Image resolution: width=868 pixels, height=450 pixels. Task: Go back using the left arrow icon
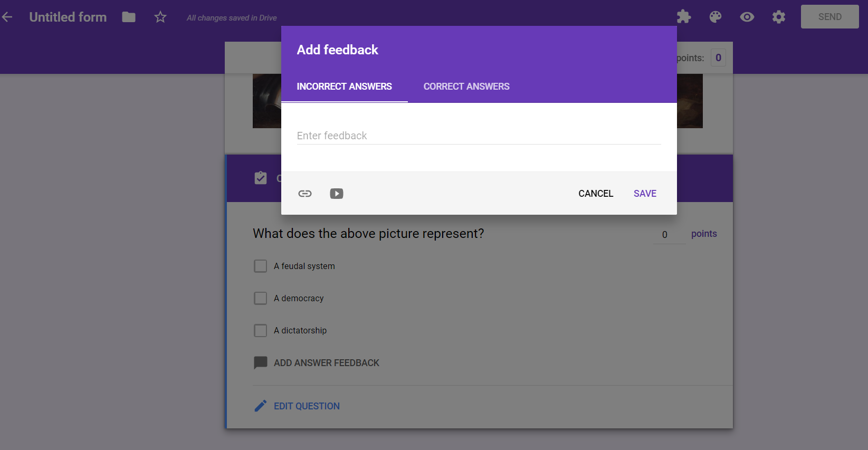coord(7,17)
